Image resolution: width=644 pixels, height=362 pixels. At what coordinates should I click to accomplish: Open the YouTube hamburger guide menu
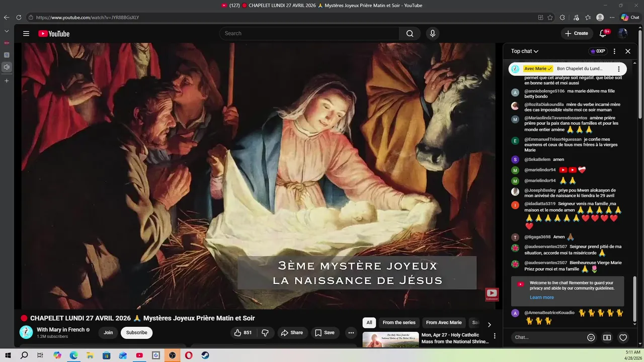tap(26, 34)
